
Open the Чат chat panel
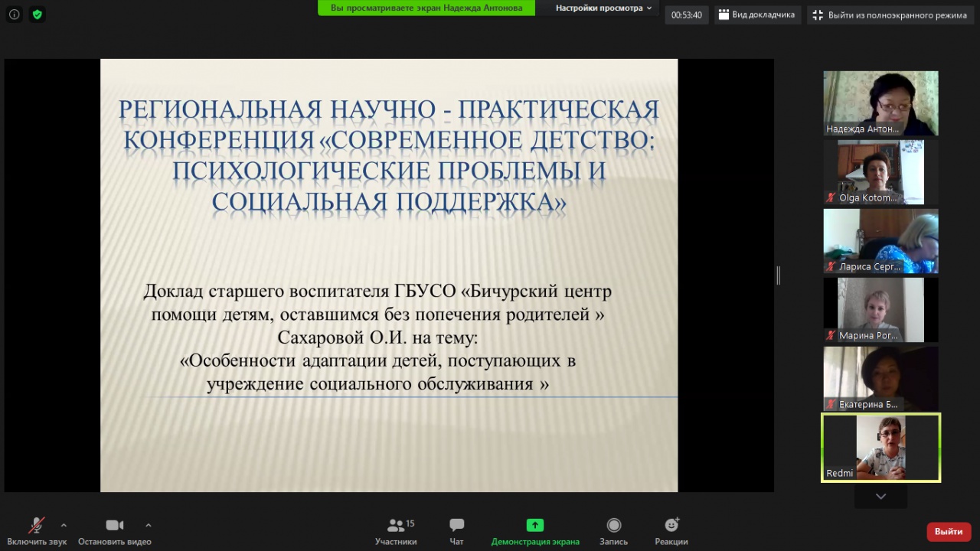point(456,531)
